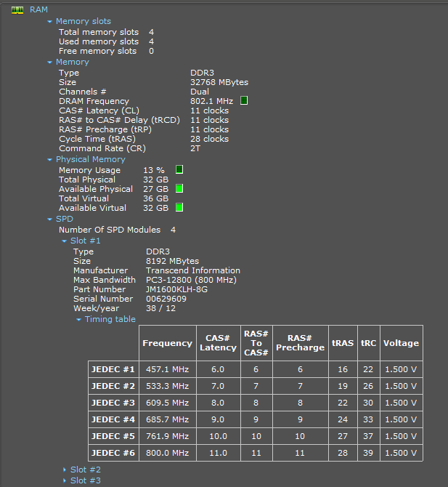Select the JEDEC #6 row label

coord(113,452)
